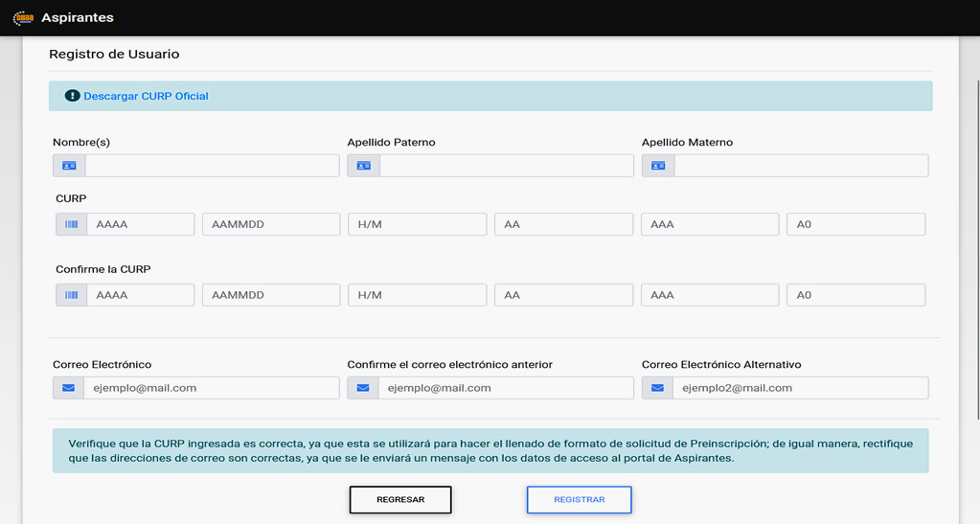980x524 pixels.
Task: Click the ID card icon for Apellido Materno
Action: (658, 166)
